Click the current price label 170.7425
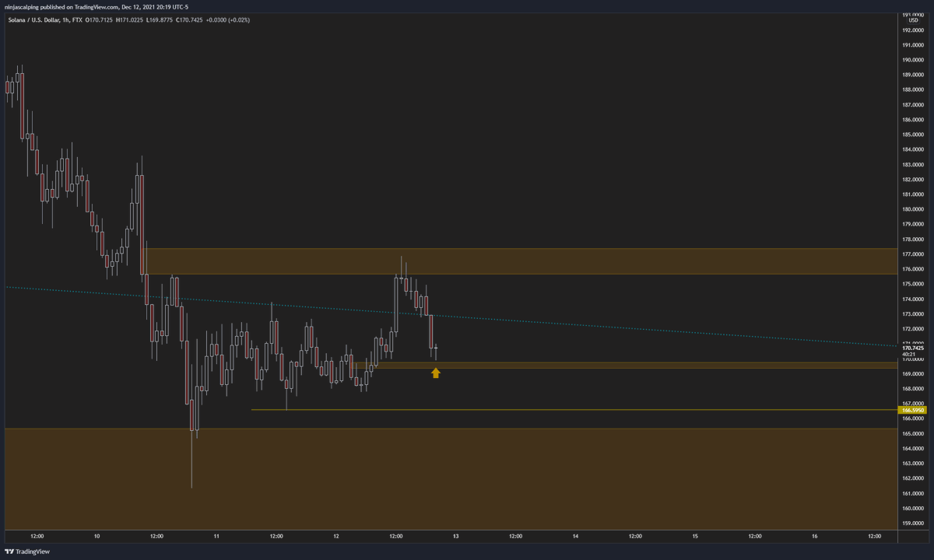Screen dimensions: 934x560 click(x=912, y=348)
